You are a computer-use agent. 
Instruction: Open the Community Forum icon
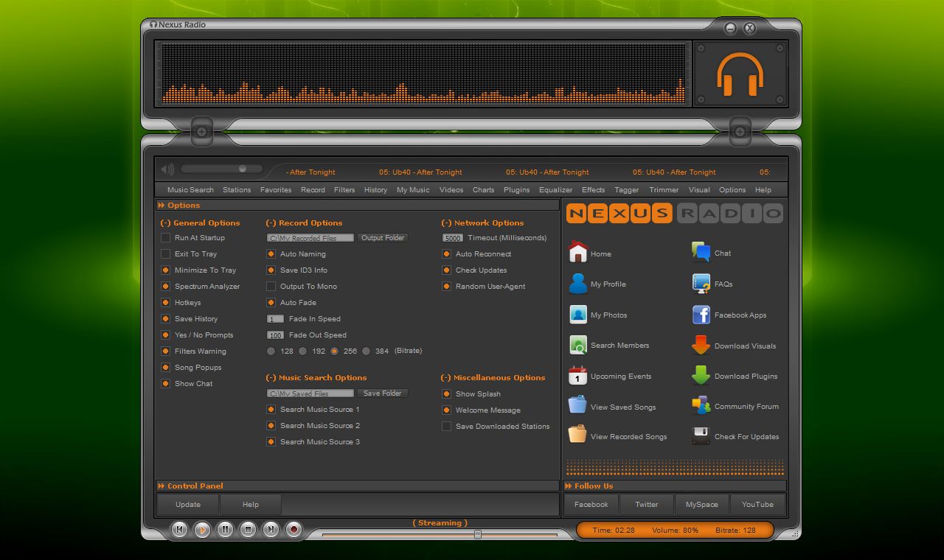[x=701, y=406]
